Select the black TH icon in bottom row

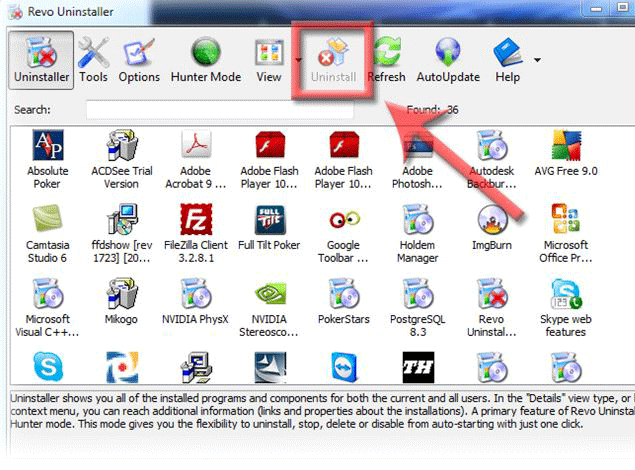418,367
